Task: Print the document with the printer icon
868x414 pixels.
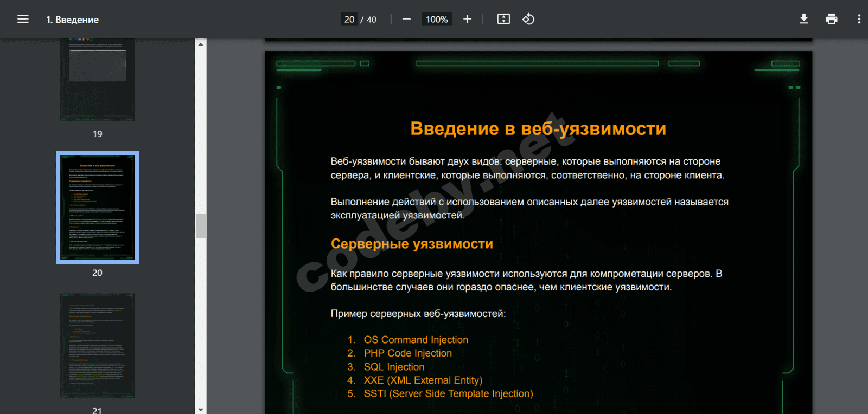Action: [831, 20]
